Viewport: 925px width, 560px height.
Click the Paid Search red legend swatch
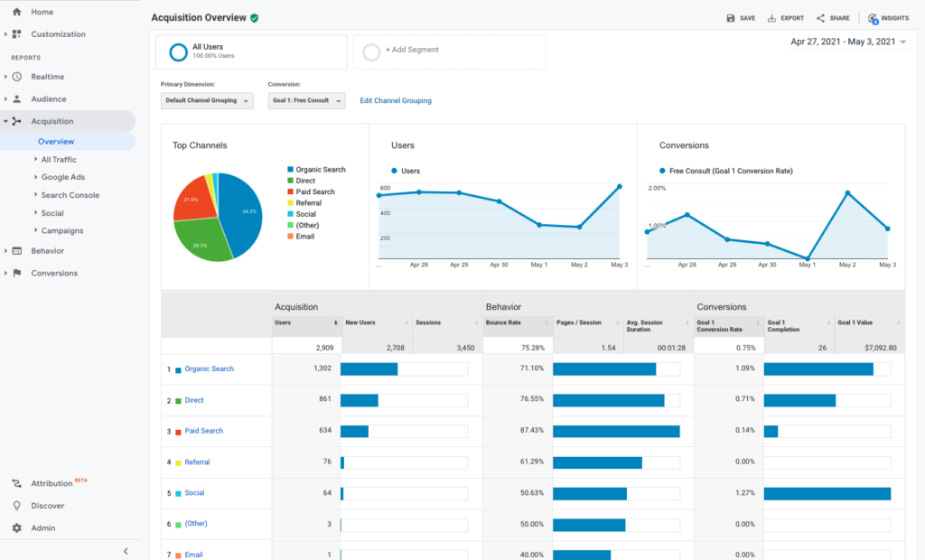pos(290,192)
